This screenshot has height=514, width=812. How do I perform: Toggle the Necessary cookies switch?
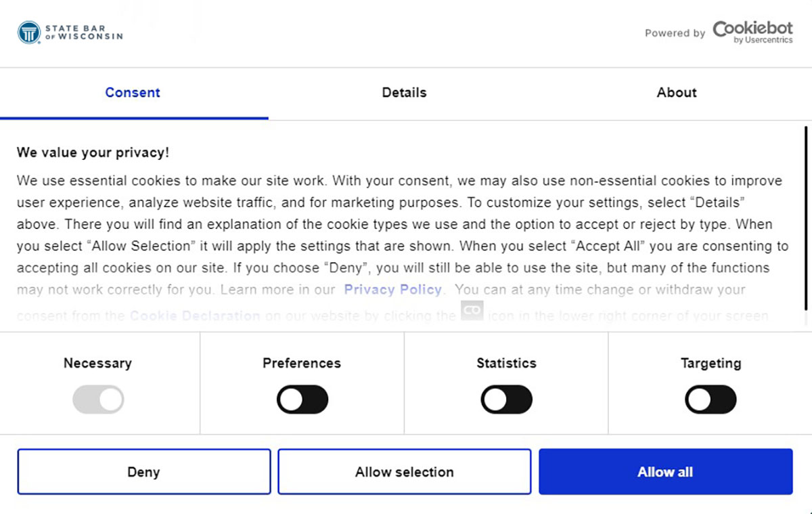[x=98, y=400]
